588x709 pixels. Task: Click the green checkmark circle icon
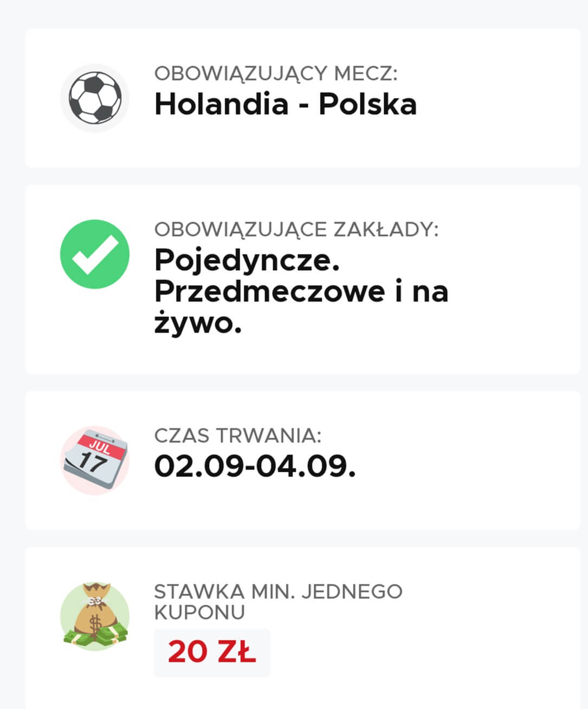[95, 254]
